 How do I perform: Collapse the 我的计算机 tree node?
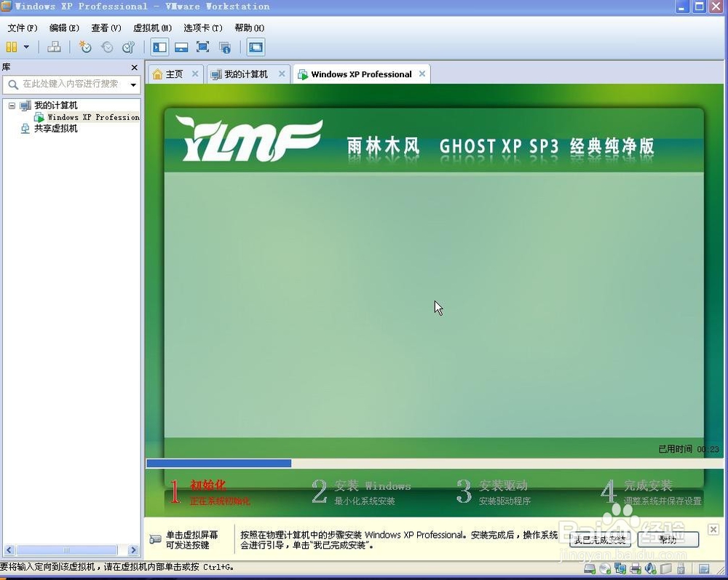pos(11,105)
